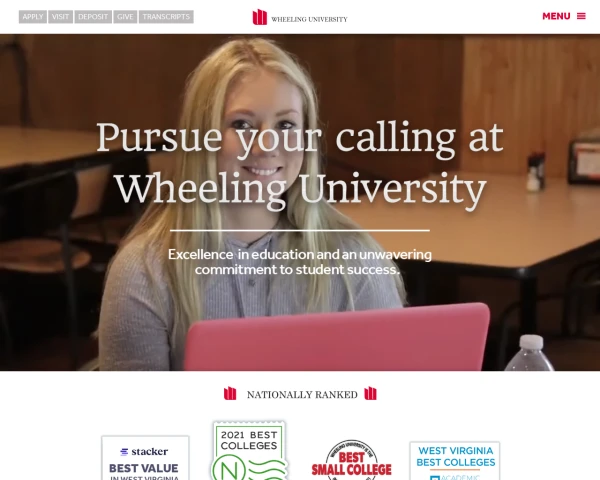Open the Give link
Image resolution: width=600 pixels, height=480 pixels.
pyautogui.click(x=125, y=17)
